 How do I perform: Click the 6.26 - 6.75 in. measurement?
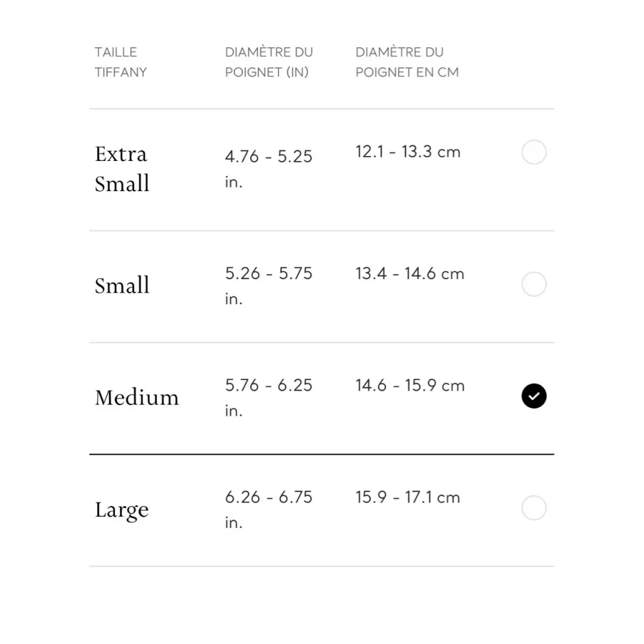point(269,509)
